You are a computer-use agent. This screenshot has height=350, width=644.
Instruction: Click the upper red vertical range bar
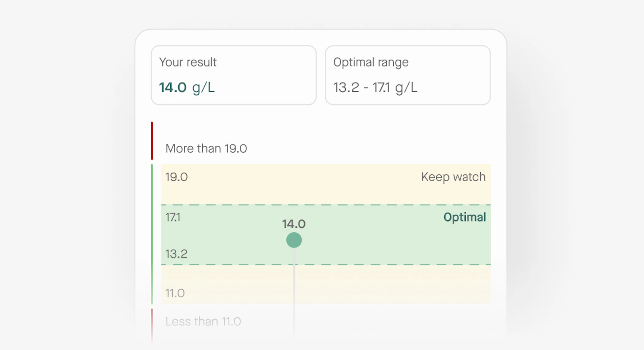(x=152, y=141)
